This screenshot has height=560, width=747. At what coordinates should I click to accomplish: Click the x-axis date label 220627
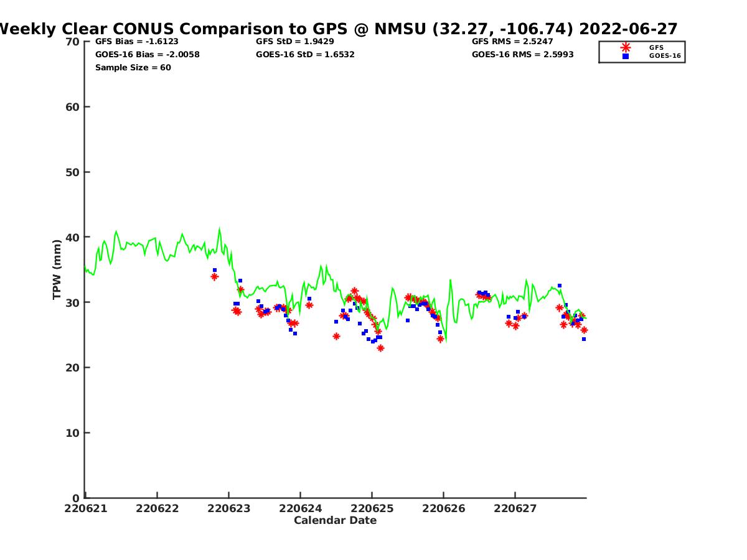coord(515,509)
